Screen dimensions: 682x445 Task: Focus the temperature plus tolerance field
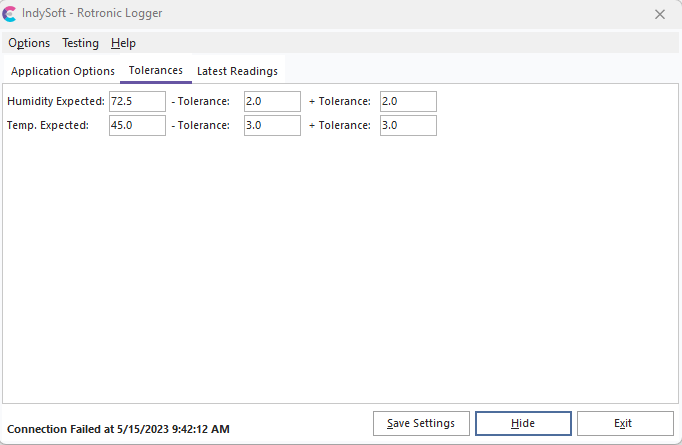pos(408,125)
